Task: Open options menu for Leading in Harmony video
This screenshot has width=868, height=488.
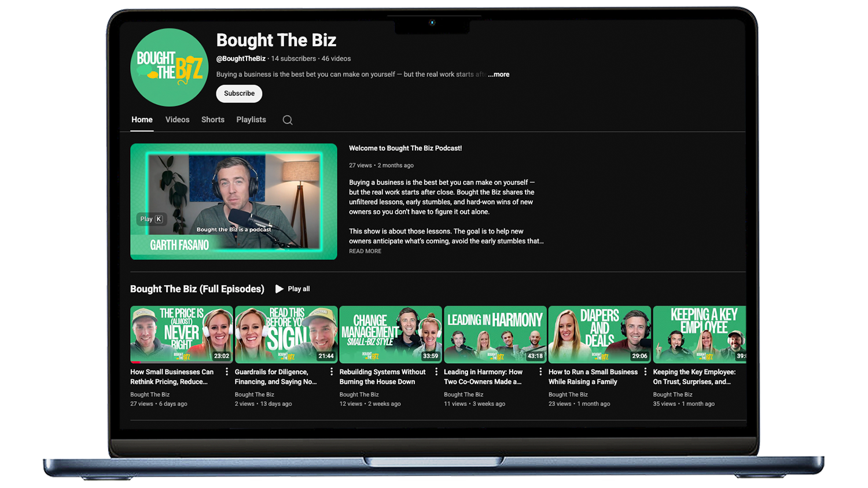Action: point(540,372)
